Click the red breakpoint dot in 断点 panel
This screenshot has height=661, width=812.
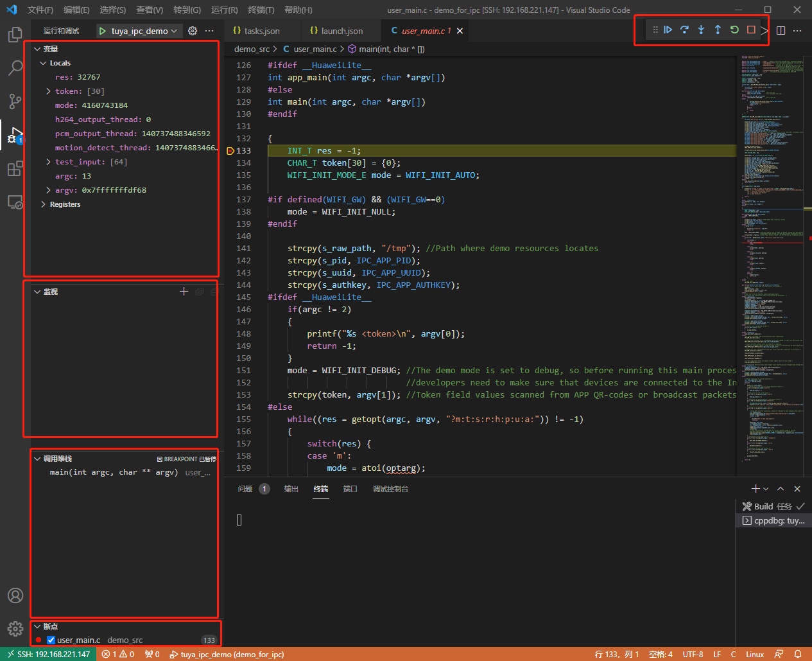click(x=40, y=640)
